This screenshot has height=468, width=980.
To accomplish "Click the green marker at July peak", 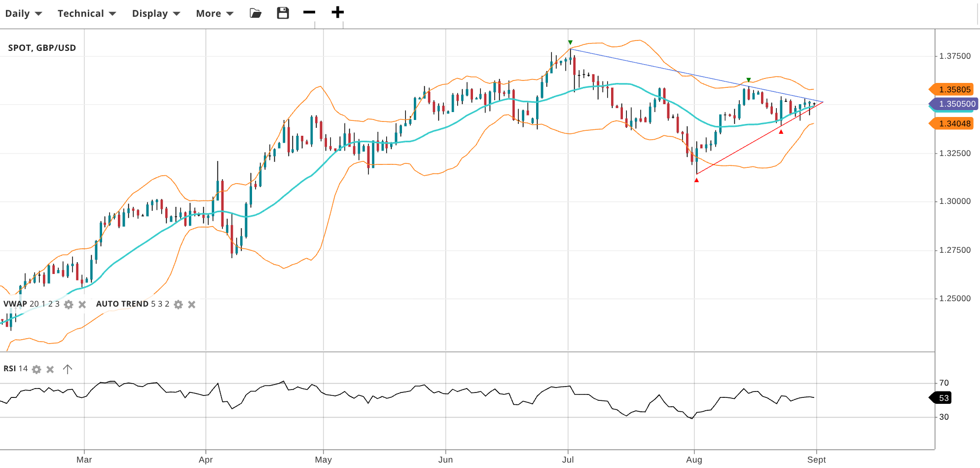I will pos(570,42).
